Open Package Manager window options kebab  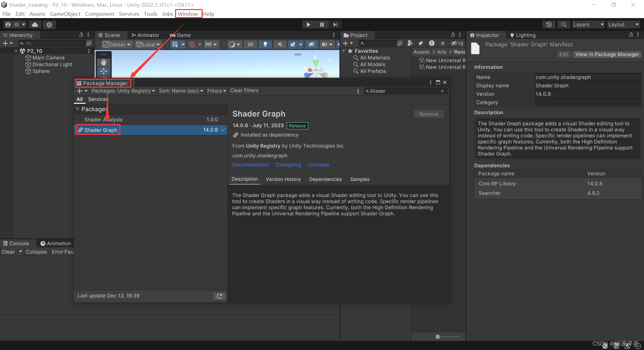(431, 82)
